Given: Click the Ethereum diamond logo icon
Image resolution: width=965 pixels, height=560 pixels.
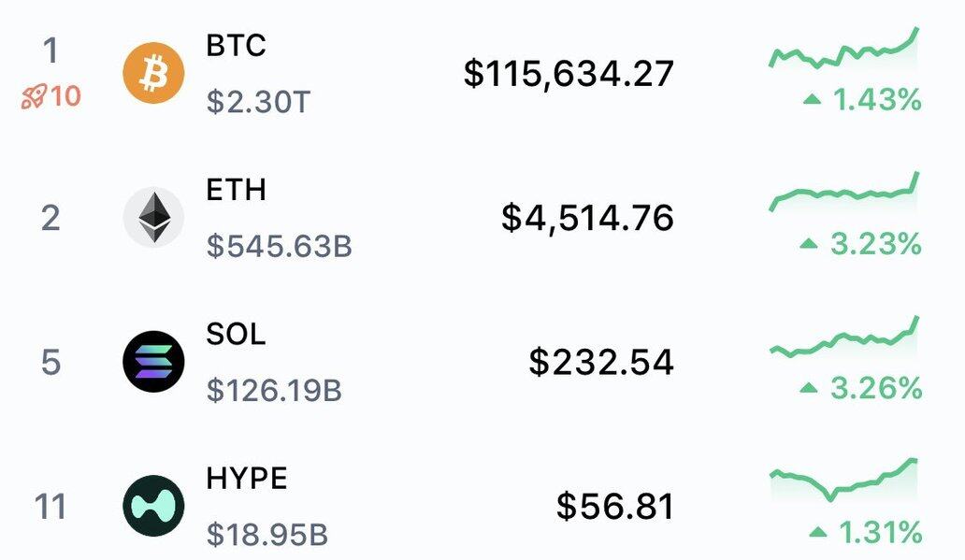Looking at the screenshot, I should pyautogui.click(x=153, y=217).
